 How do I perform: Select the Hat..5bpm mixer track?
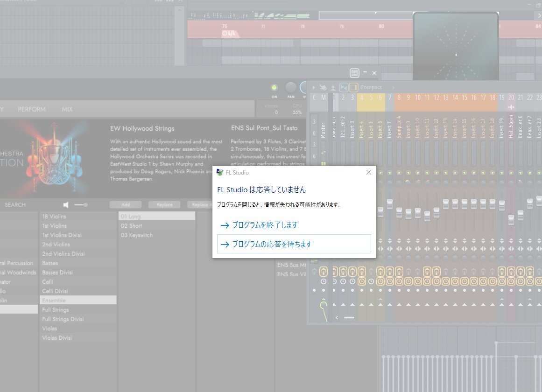tap(511, 127)
